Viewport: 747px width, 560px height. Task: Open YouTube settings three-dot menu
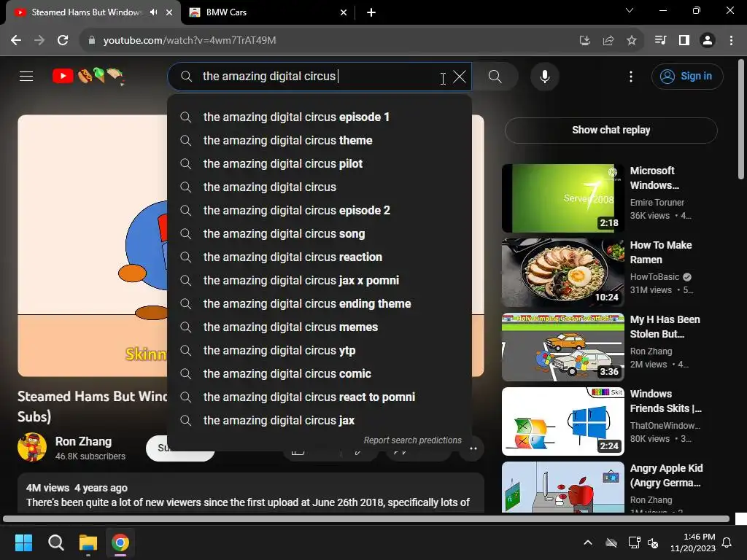click(631, 77)
